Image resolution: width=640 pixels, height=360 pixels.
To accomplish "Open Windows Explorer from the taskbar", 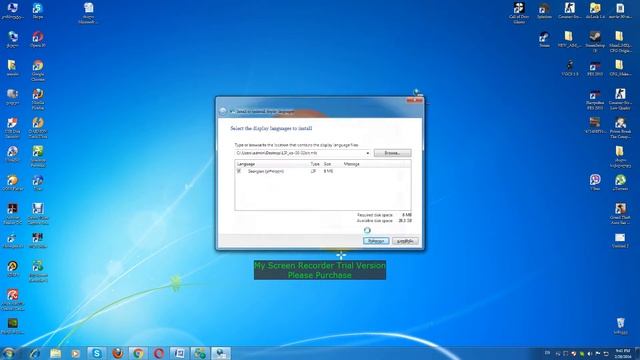I will [56, 353].
